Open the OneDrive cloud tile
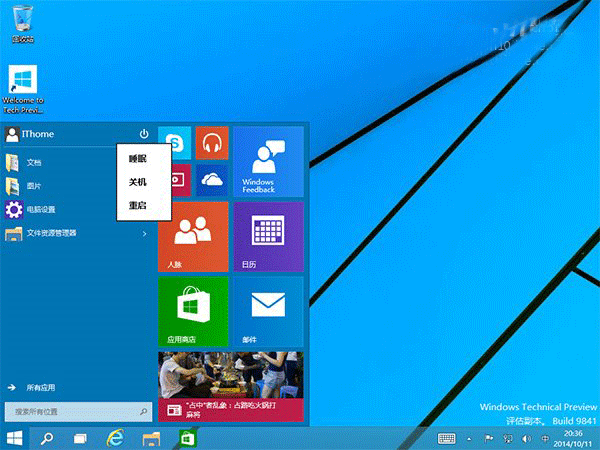This screenshot has width=600, height=450. [x=212, y=180]
